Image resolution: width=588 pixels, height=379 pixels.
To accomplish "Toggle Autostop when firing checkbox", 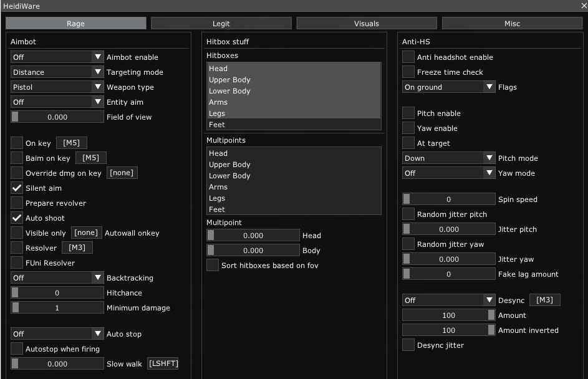I will pos(16,348).
